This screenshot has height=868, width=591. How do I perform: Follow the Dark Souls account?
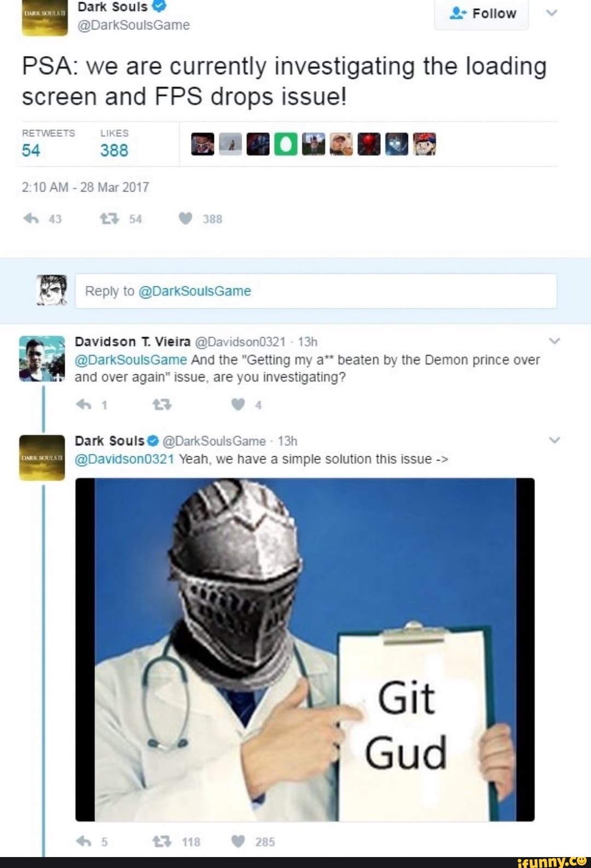482,14
